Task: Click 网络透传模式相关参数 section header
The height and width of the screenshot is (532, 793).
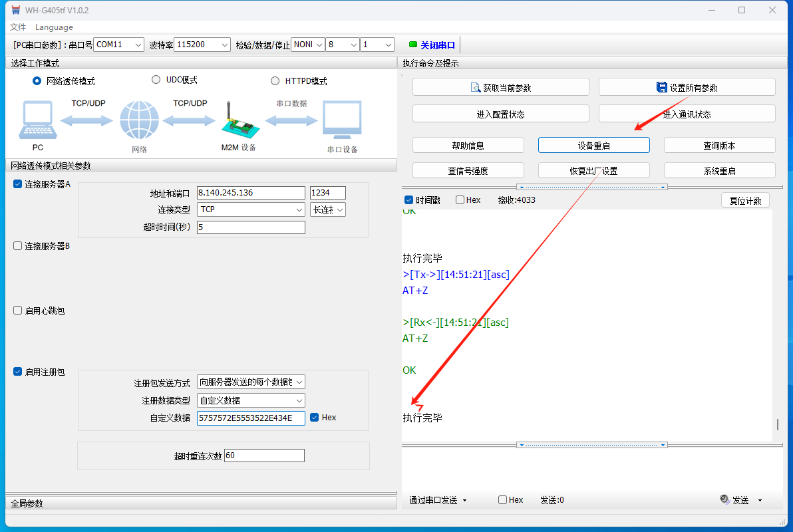Action: (201, 166)
